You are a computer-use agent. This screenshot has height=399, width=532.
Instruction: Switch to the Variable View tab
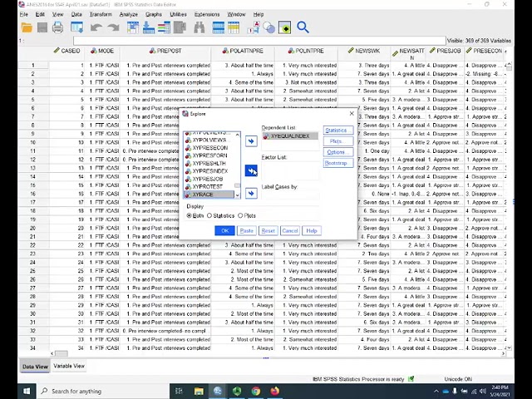69,366
